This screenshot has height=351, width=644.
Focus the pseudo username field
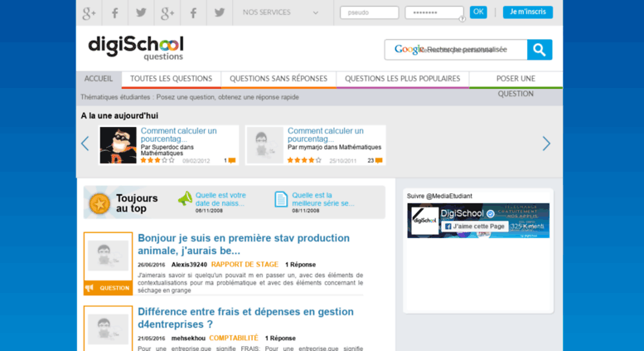tap(369, 12)
